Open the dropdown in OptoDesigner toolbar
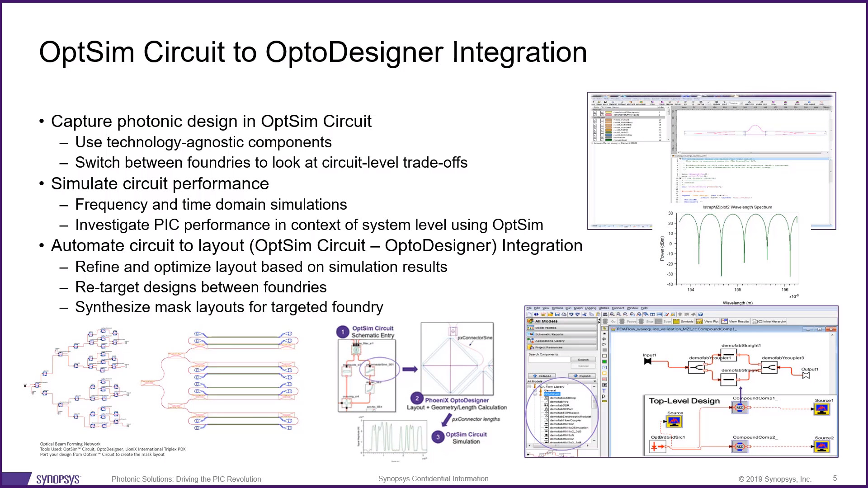The width and height of the screenshot is (868, 488). click(736, 103)
